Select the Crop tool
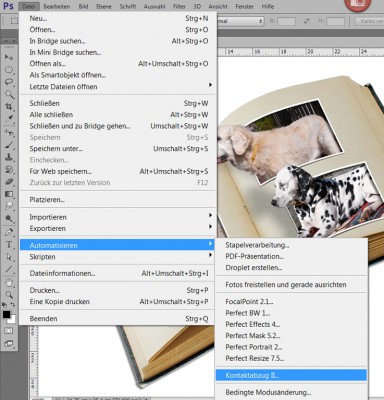Viewport: 384px width, 400px height. click(x=9, y=107)
